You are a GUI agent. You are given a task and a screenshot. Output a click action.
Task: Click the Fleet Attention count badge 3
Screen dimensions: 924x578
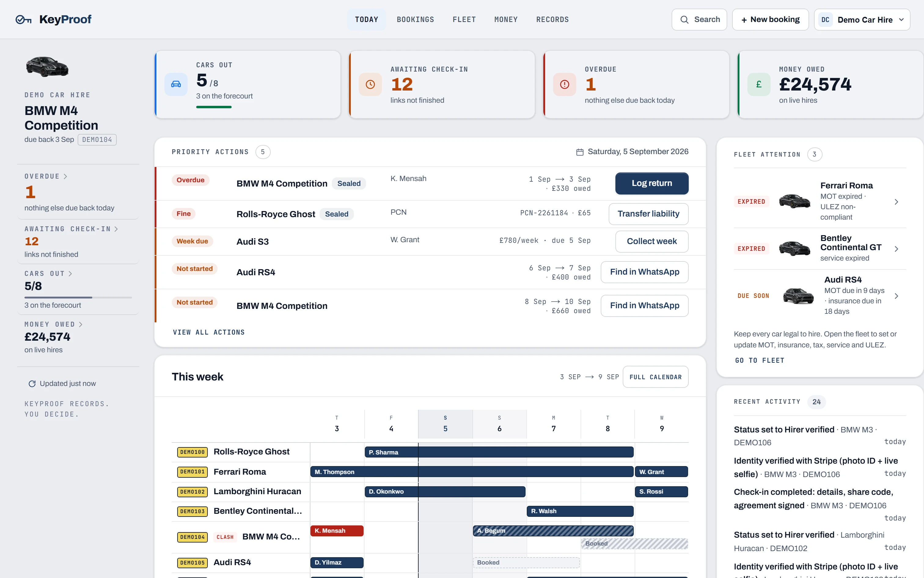pyautogui.click(x=815, y=154)
